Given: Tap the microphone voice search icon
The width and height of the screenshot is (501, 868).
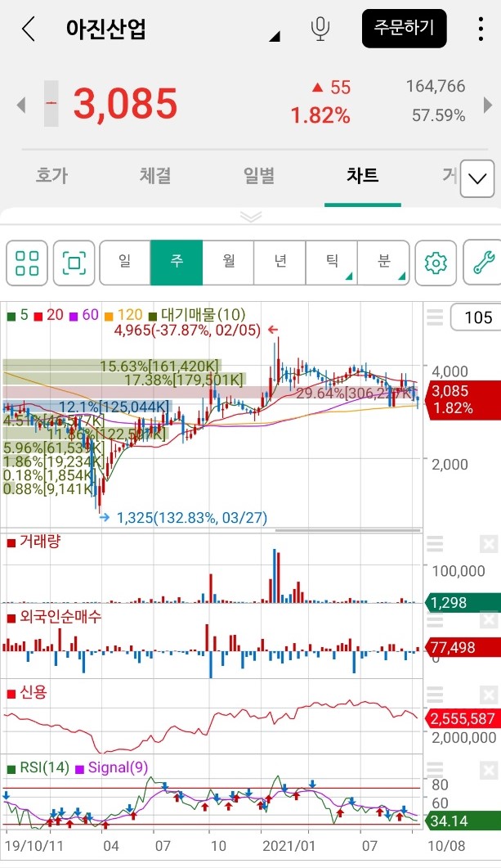Looking at the screenshot, I should (x=320, y=29).
